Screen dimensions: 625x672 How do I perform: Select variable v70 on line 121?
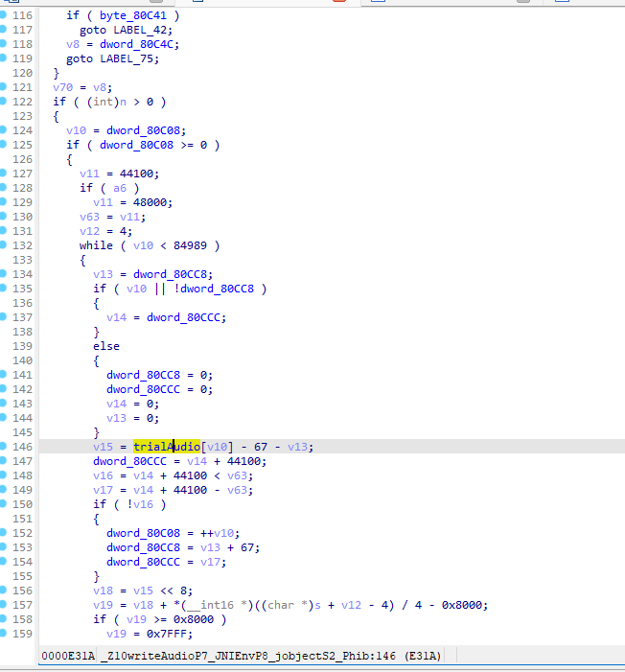pyautogui.click(x=62, y=87)
